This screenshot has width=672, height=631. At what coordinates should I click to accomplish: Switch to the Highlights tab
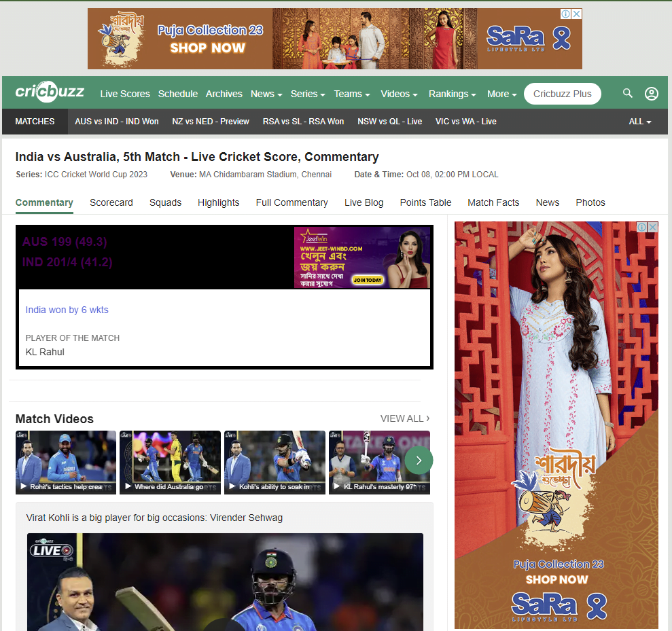click(x=219, y=202)
